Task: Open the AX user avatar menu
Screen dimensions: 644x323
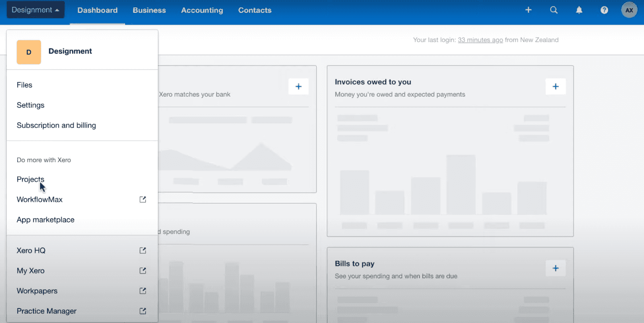Action: pyautogui.click(x=629, y=10)
